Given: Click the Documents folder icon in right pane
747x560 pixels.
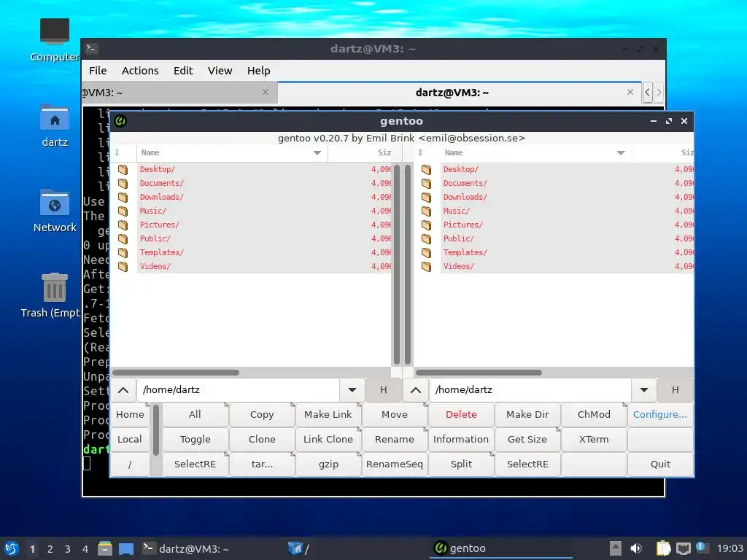Looking at the screenshot, I should click(x=426, y=183).
